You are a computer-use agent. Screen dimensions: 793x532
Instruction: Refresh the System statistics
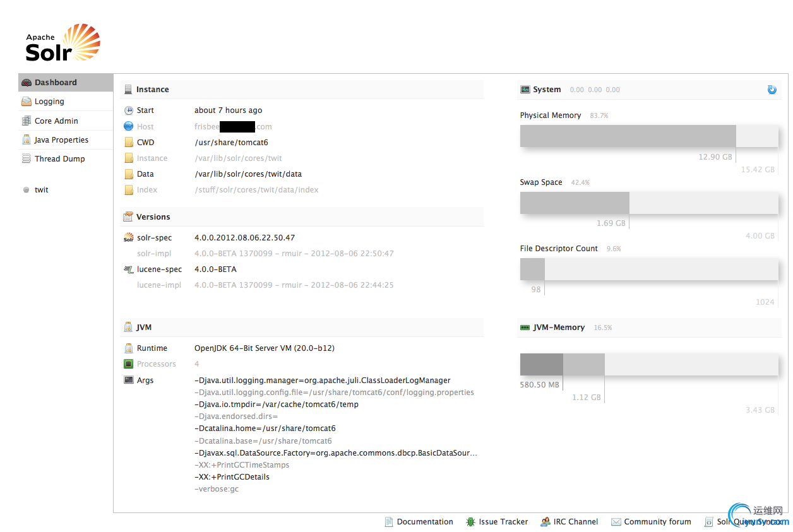click(772, 90)
